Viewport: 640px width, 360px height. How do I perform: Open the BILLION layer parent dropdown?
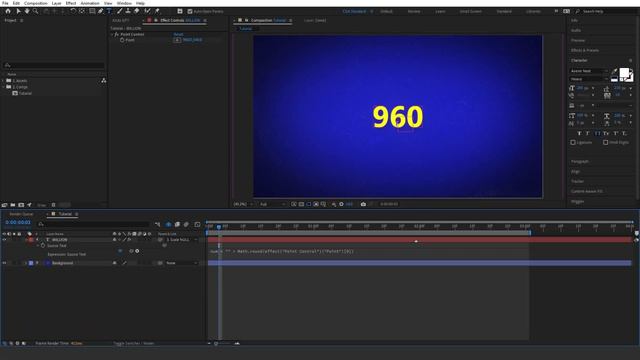click(x=182, y=240)
